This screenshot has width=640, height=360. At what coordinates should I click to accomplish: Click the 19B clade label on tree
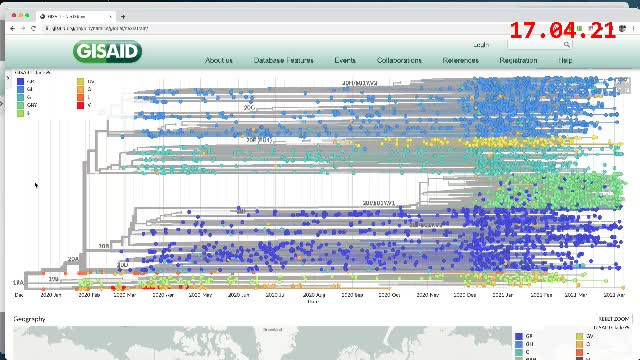53,279
